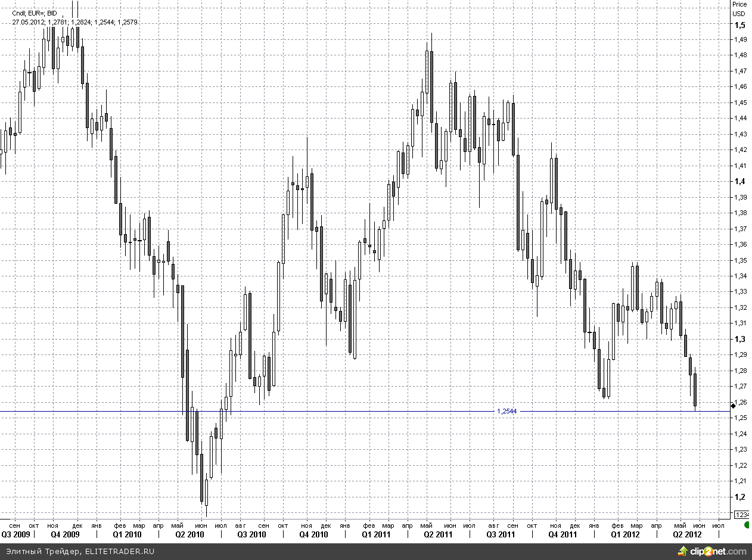
Task: Jump to the Q1 2012 quarter label
Action: point(625,535)
